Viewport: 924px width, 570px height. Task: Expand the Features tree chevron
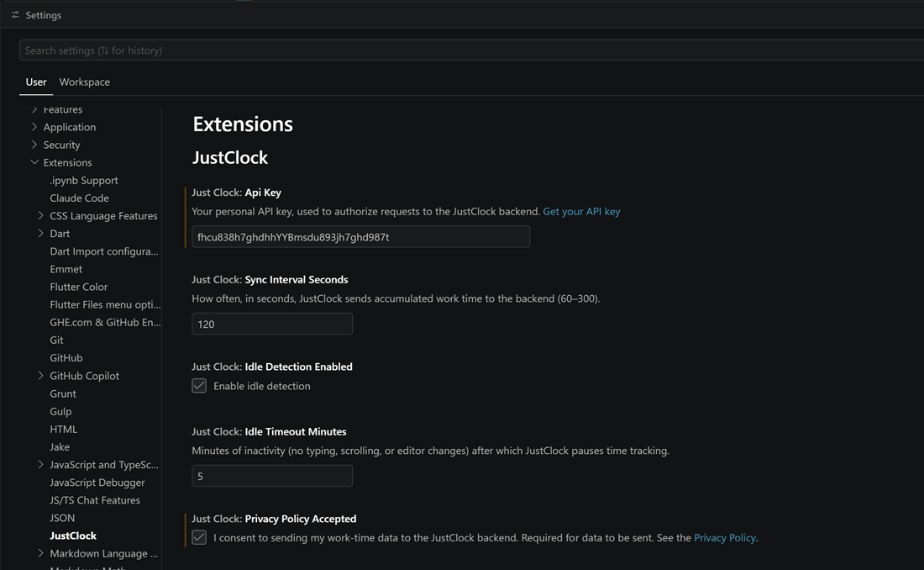pos(34,110)
